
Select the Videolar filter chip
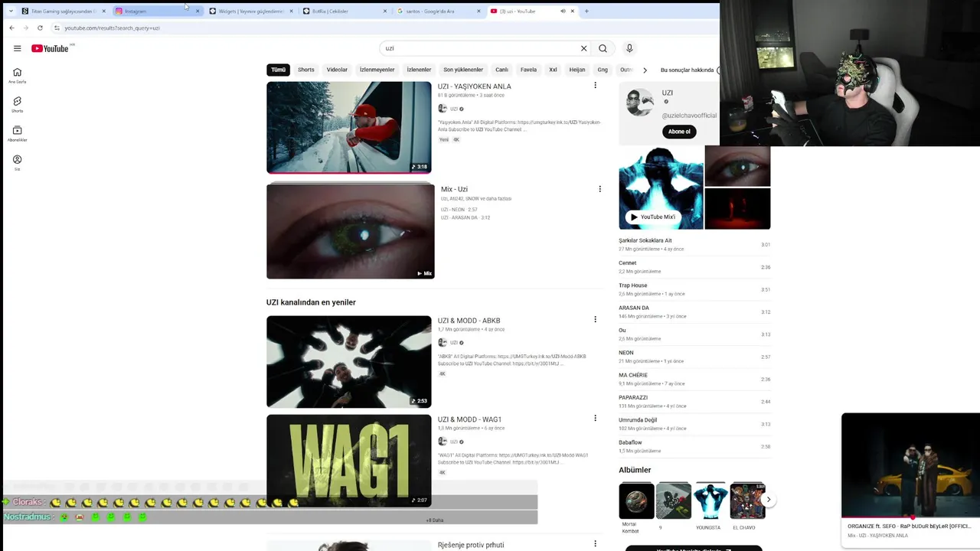[337, 70]
